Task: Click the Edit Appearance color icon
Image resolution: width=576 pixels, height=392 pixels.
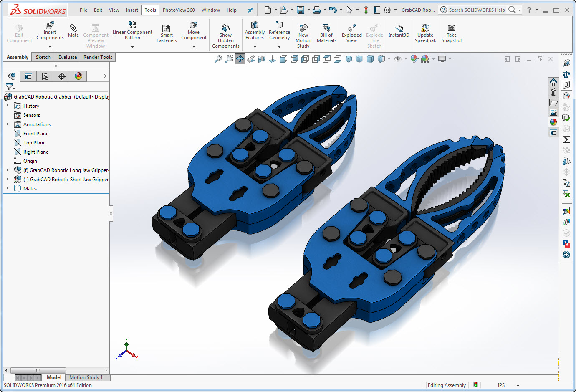Action: click(414, 59)
